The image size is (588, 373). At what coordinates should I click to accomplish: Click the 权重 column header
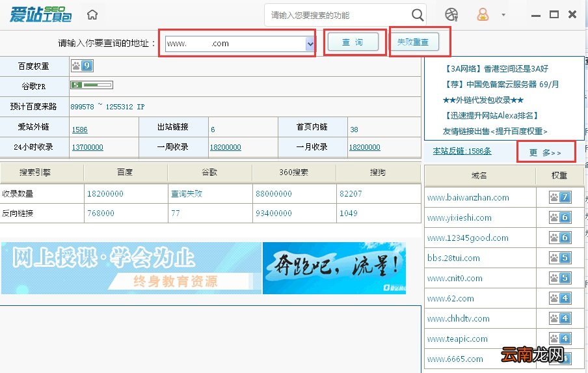pos(559,175)
